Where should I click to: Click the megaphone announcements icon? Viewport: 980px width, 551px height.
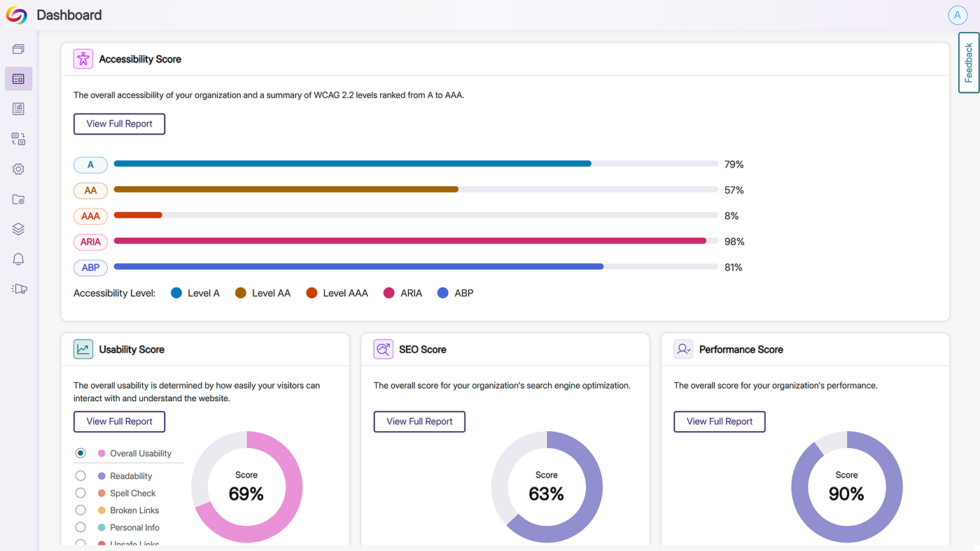(18, 288)
